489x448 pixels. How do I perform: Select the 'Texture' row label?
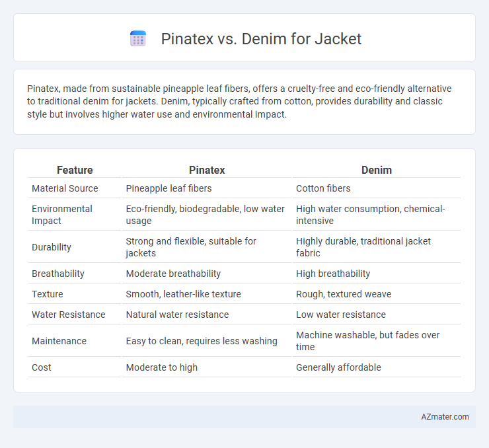tap(48, 294)
